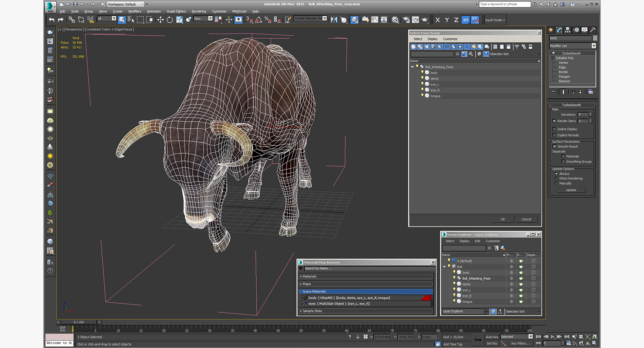The height and width of the screenshot is (348, 644).
Task: Open Render Setup teapot icon
Action: pos(406,20)
